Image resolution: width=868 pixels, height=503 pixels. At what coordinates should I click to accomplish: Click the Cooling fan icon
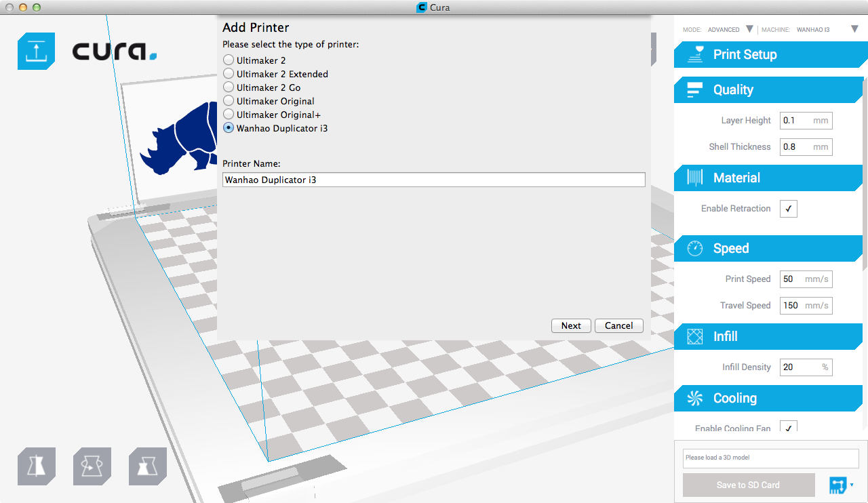(694, 398)
